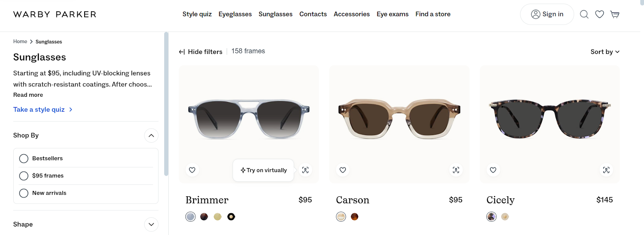Viewport: 644px width, 235px height.
Task: Navigate to the Contacts menu item
Action: [x=313, y=14]
